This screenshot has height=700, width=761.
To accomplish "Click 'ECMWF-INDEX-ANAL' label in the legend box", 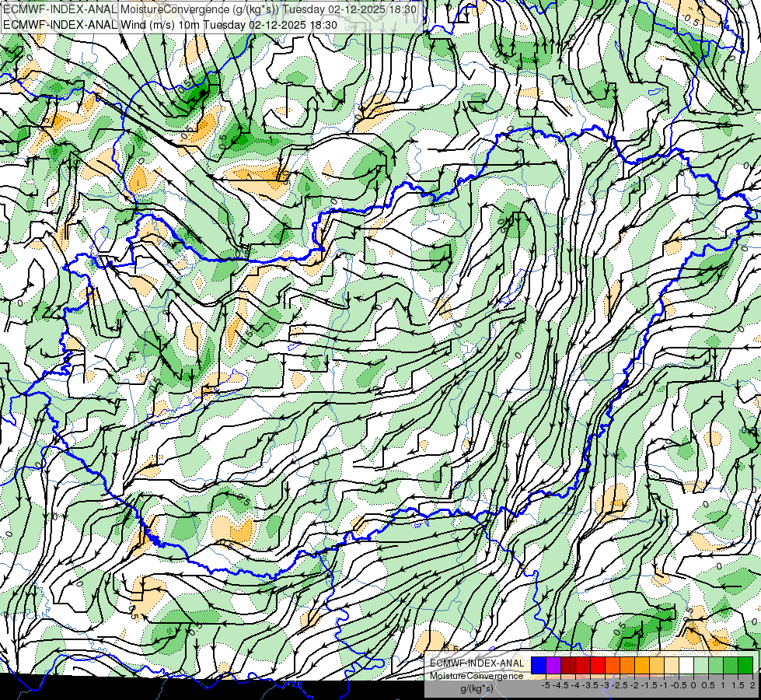I will coord(477,663).
